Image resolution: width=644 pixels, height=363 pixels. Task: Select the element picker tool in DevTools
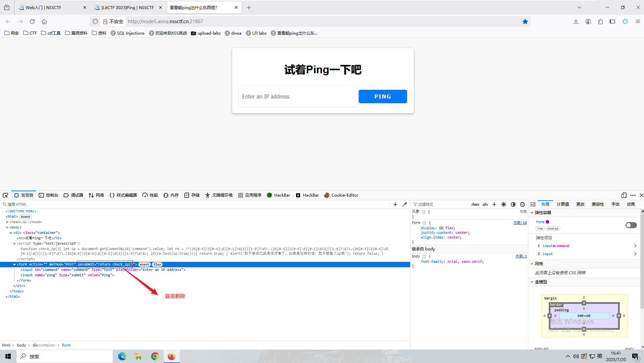tap(5, 195)
